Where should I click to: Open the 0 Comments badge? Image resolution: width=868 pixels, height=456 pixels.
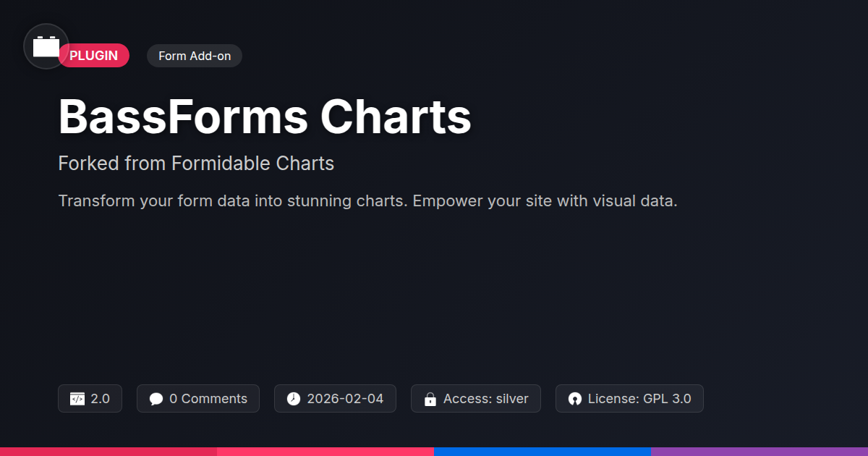point(198,399)
